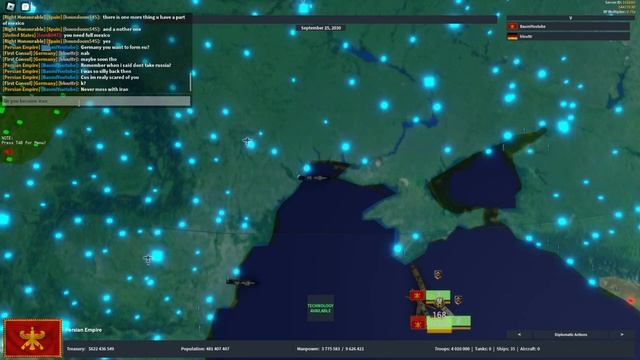Select the German flag player row
The height and width of the screenshot is (360, 640).
[x=568, y=36]
